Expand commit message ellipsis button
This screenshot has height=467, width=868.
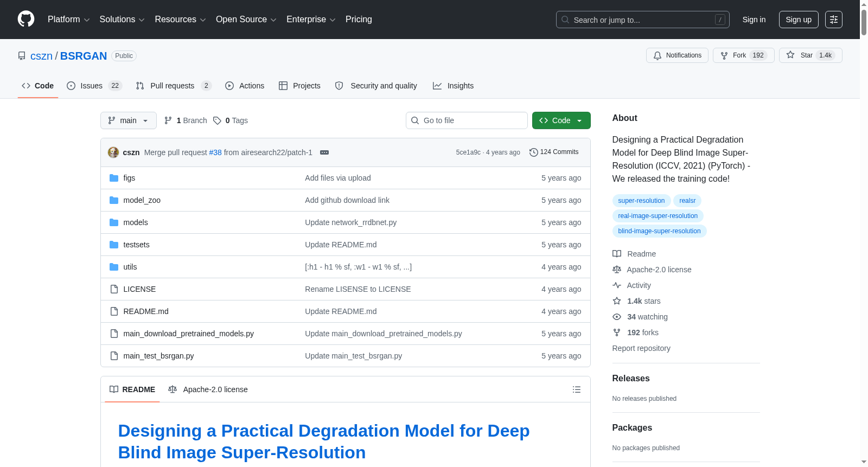324,152
